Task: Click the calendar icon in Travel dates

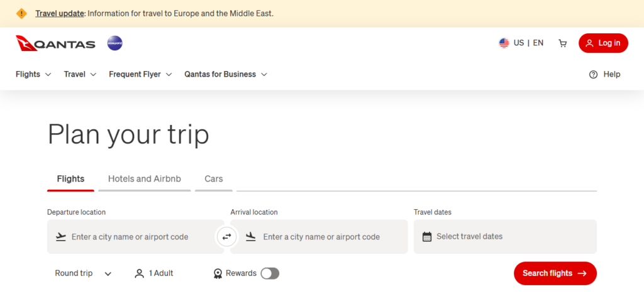Action: [427, 237]
